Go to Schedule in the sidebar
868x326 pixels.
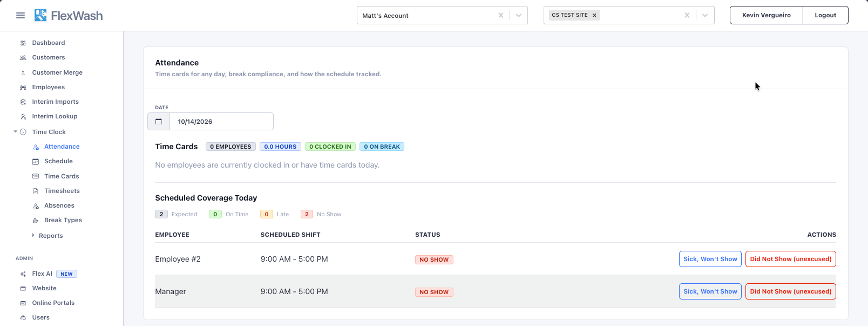coord(58,161)
